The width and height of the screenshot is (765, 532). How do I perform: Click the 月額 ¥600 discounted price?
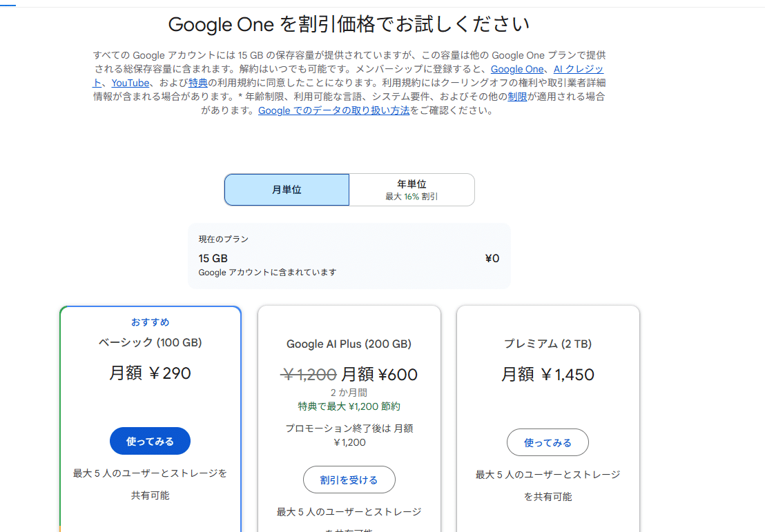coord(379,375)
